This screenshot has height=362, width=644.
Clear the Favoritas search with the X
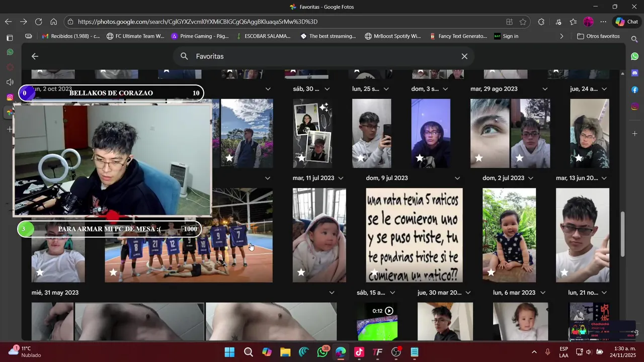[x=464, y=56]
